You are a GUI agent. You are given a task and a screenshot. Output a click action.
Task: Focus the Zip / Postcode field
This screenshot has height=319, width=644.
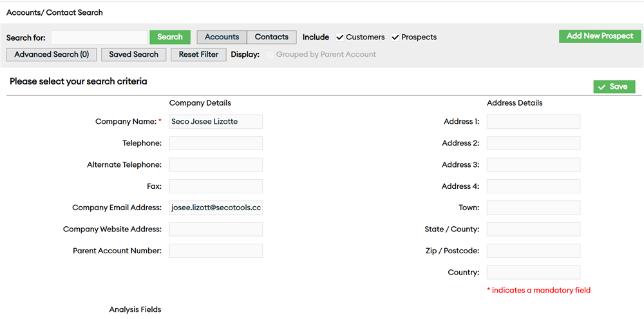pos(533,251)
